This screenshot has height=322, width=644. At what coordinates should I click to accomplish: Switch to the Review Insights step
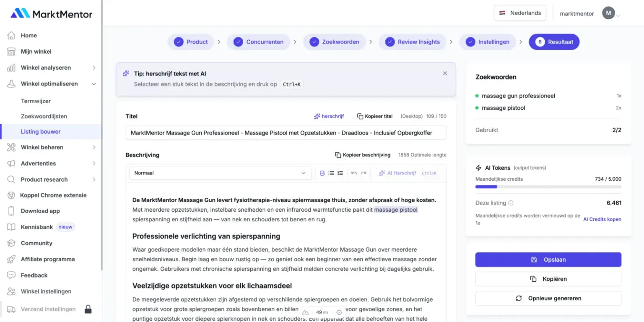point(413,42)
